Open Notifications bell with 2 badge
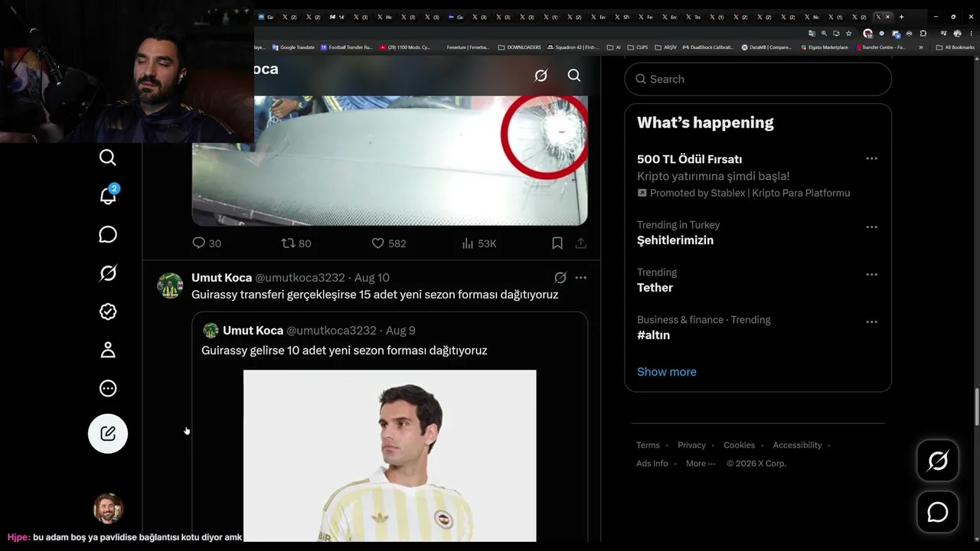Image resolution: width=980 pixels, height=551 pixels. [109, 195]
